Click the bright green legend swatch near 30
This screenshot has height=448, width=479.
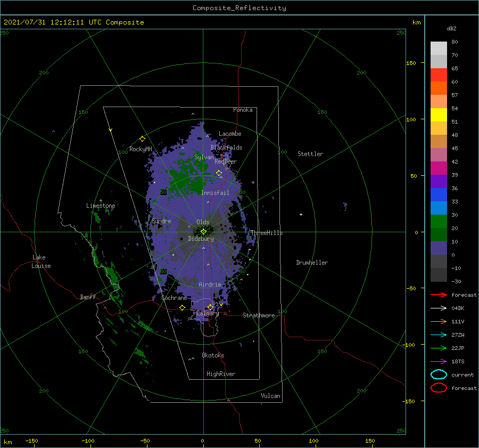point(439,221)
